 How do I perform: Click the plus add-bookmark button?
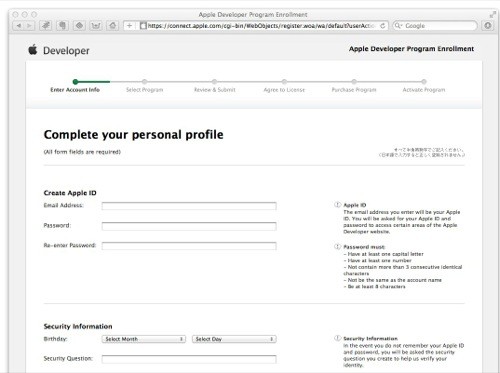click(129, 26)
